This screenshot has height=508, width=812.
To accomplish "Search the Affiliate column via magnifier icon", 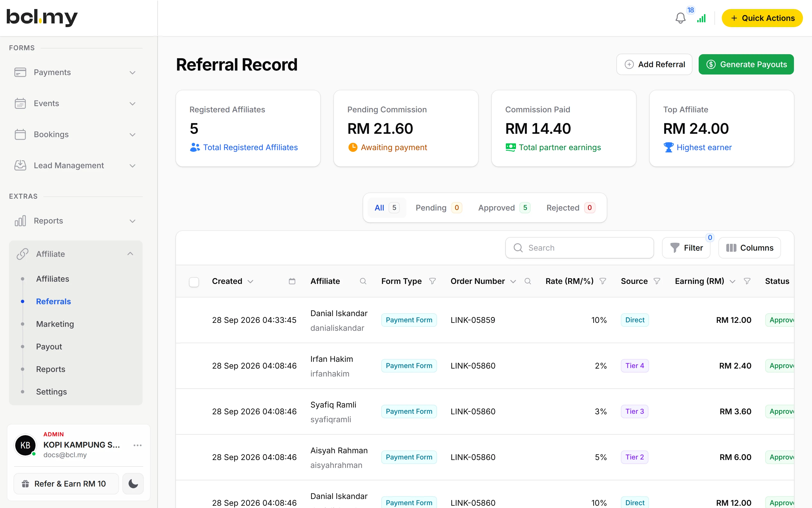I will coord(363,281).
